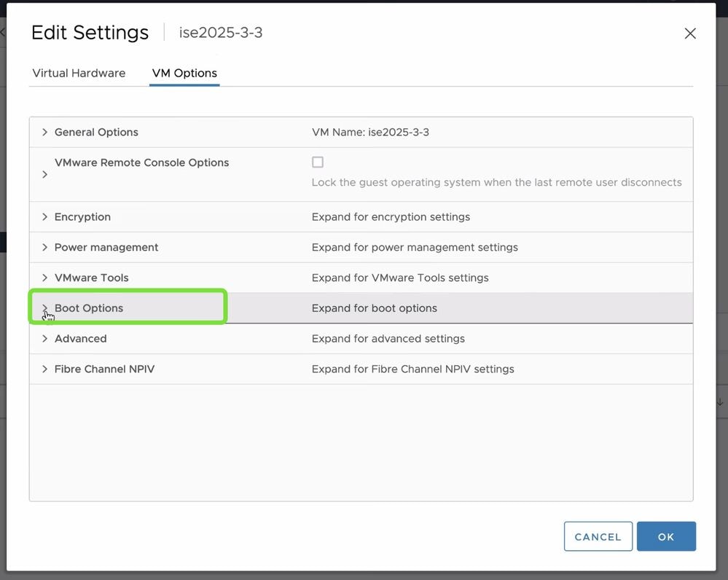Click the Encryption row label
728x580 pixels.
click(x=82, y=217)
